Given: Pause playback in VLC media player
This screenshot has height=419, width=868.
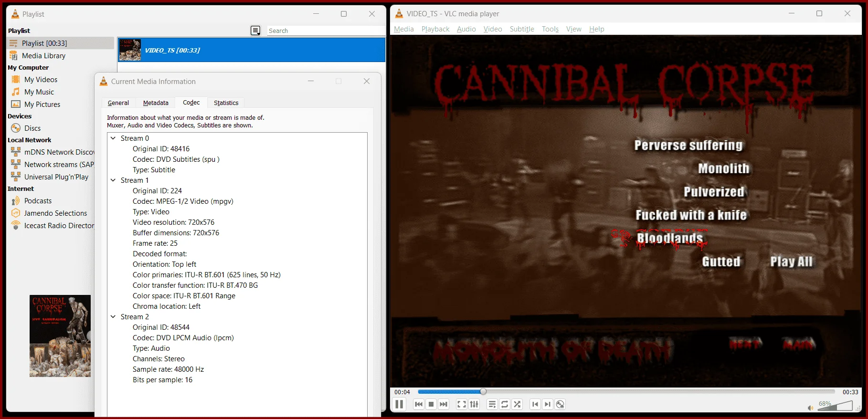Looking at the screenshot, I should (x=399, y=404).
